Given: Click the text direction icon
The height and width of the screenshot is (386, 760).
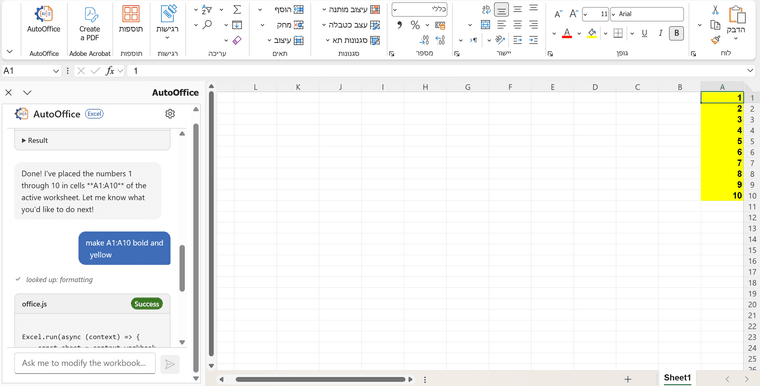Looking at the screenshot, I should tap(473, 40).
